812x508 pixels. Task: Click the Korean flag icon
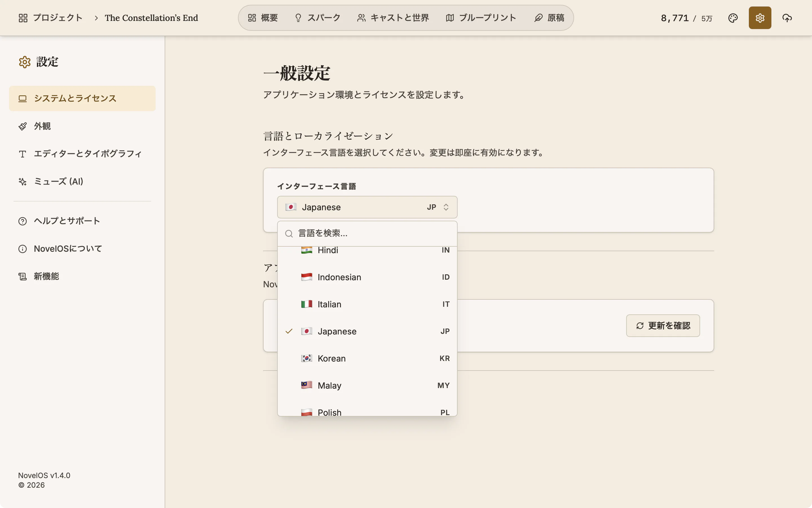tap(306, 358)
